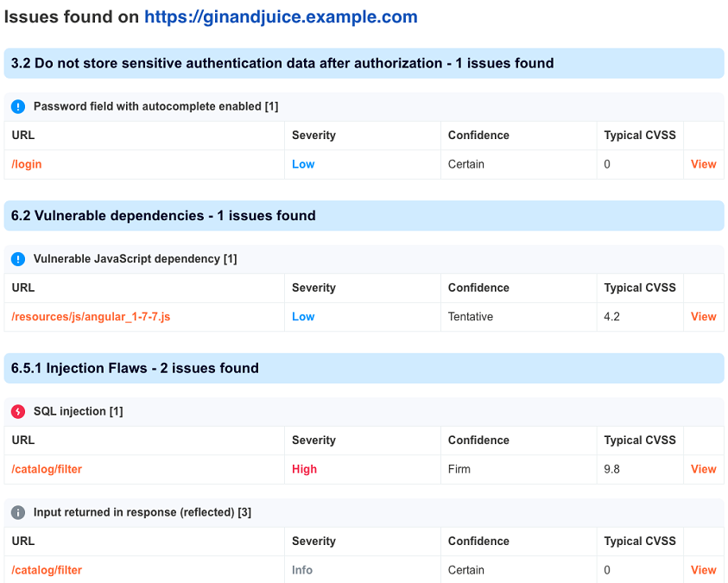
Task: Click the gray info icon beside Input returned
Action: [18, 512]
